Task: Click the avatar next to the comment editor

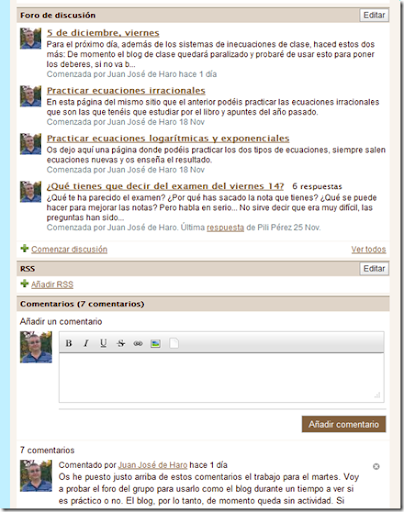Action: tap(36, 347)
